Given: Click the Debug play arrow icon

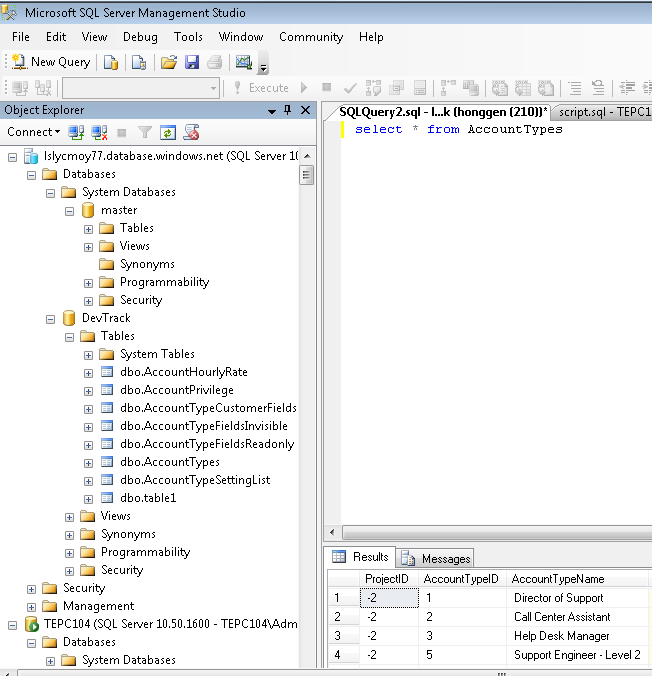Looking at the screenshot, I should pos(304,88).
